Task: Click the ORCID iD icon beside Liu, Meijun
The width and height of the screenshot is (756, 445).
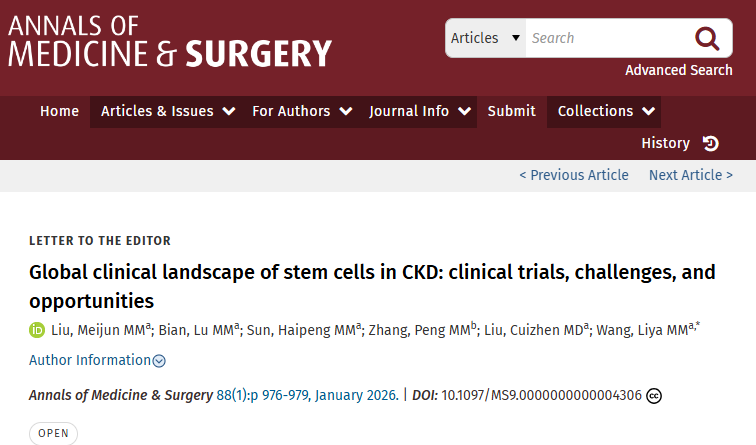Action: [37, 330]
